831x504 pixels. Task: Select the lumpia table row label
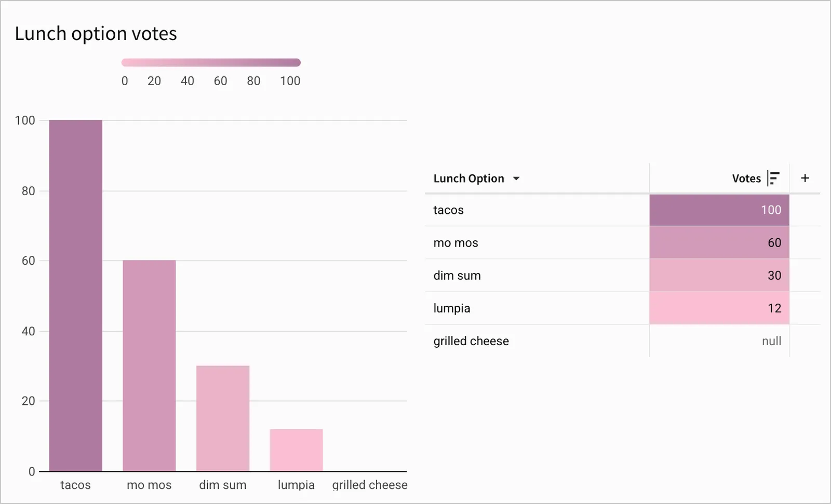pos(452,308)
